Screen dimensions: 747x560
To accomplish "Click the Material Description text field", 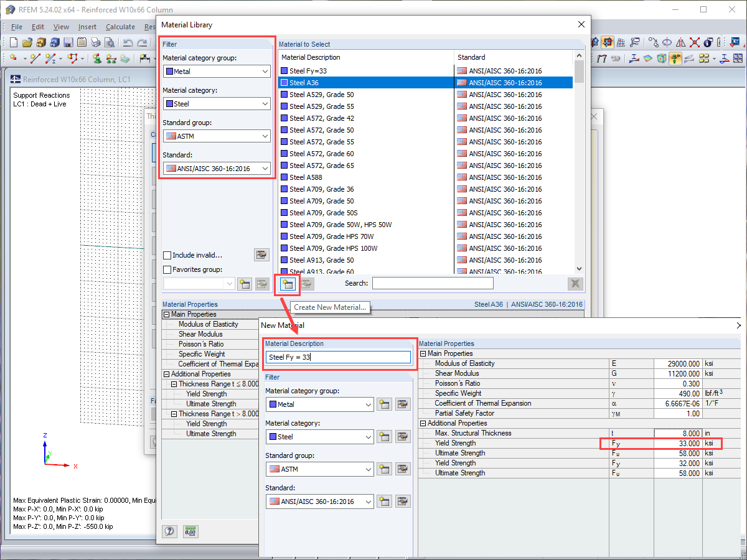I will click(339, 357).
